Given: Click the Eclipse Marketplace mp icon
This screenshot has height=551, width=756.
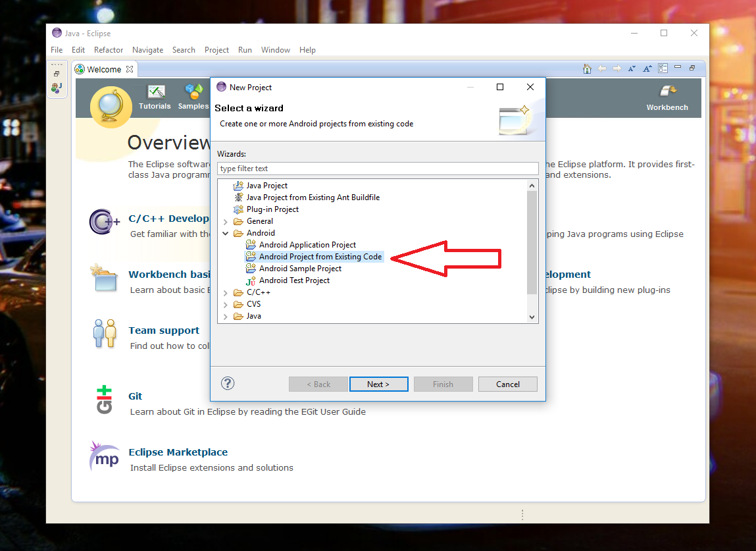Looking at the screenshot, I should click(x=104, y=456).
